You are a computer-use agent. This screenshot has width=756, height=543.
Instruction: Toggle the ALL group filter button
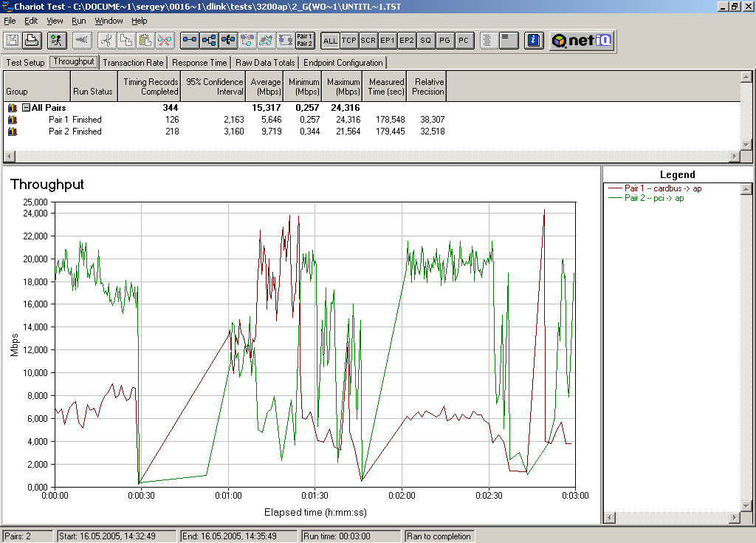[x=330, y=41]
